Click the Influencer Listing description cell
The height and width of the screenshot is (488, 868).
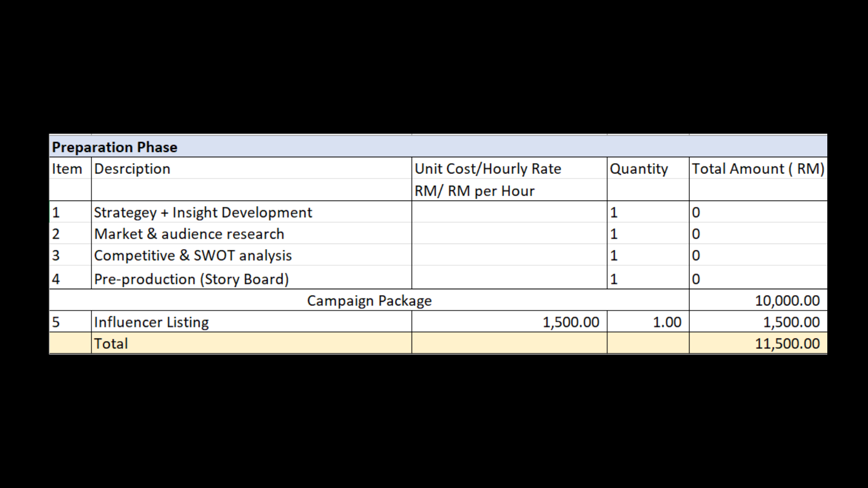pyautogui.click(x=251, y=322)
